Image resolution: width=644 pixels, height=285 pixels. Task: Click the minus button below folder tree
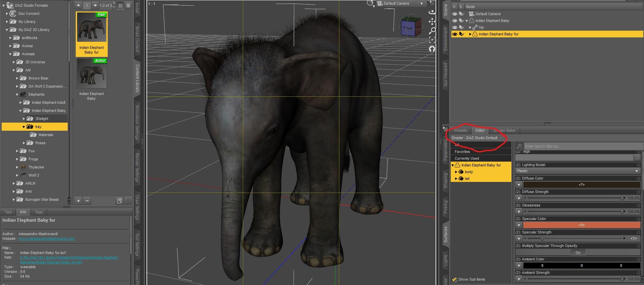tap(87, 201)
